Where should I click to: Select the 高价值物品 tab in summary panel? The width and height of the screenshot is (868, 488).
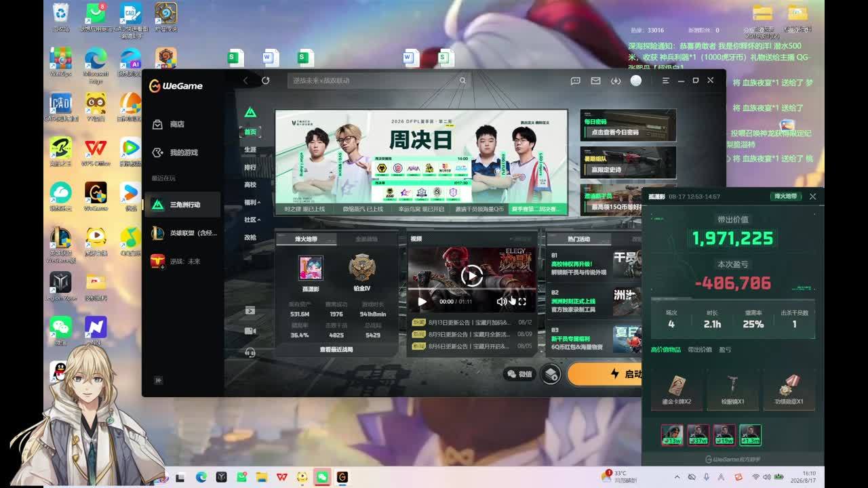click(x=666, y=350)
